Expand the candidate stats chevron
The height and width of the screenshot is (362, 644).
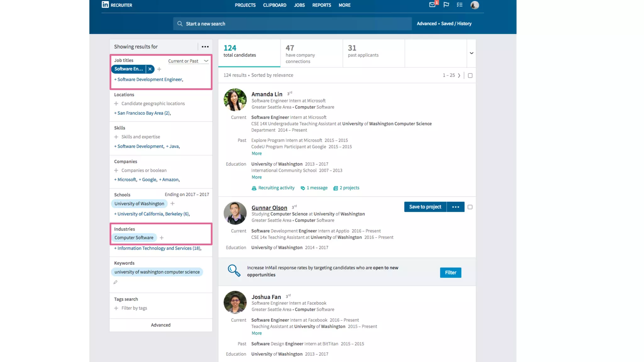[x=471, y=53]
